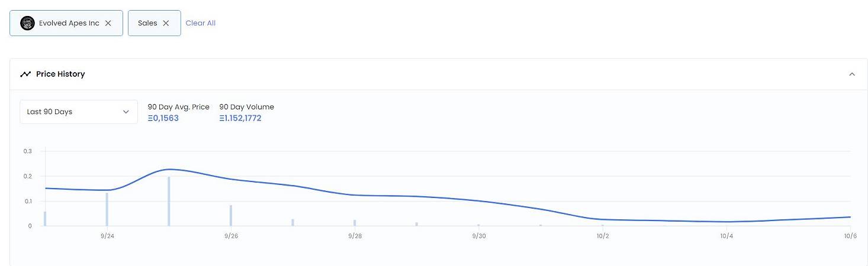868x266 pixels.
Task: Click the Clear All link
Action: coord(201,23)
